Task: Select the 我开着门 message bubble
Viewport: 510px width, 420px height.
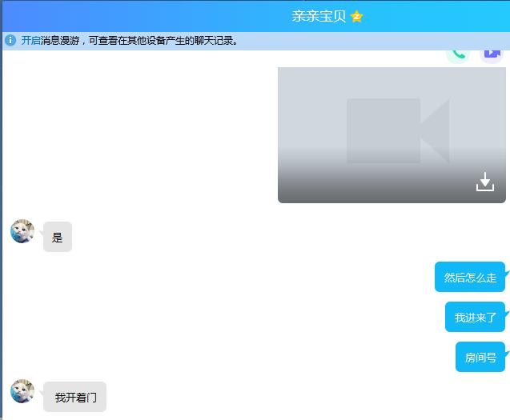Action: pyautogui.click(x=74, y=397)
